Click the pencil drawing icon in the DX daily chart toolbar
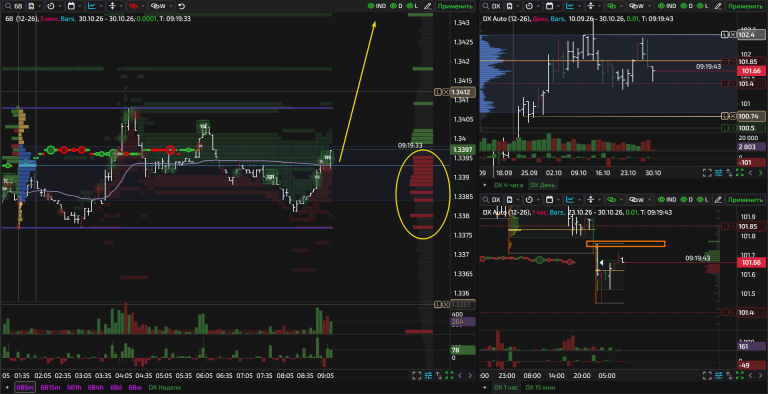Image resolution: width=768 pixels, height=394 pixels. tap(719, 6)
